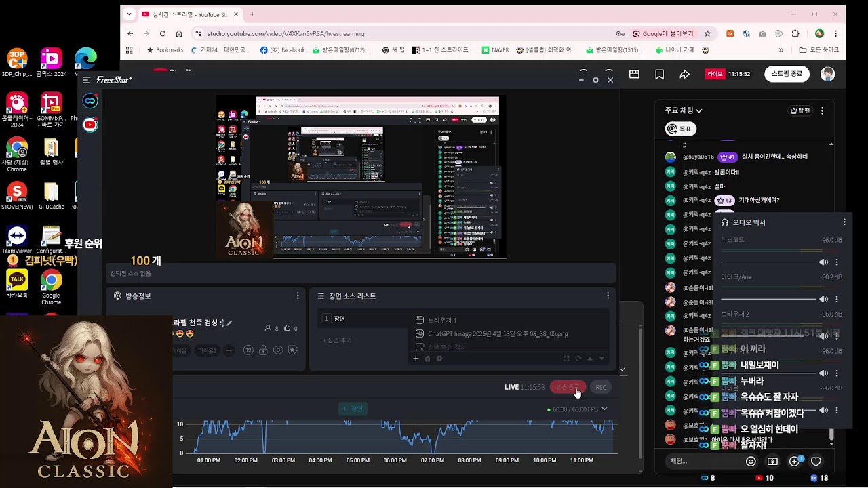Open the FreecShot hamburger menu
The image size is (868, 488).
[86, 80]
